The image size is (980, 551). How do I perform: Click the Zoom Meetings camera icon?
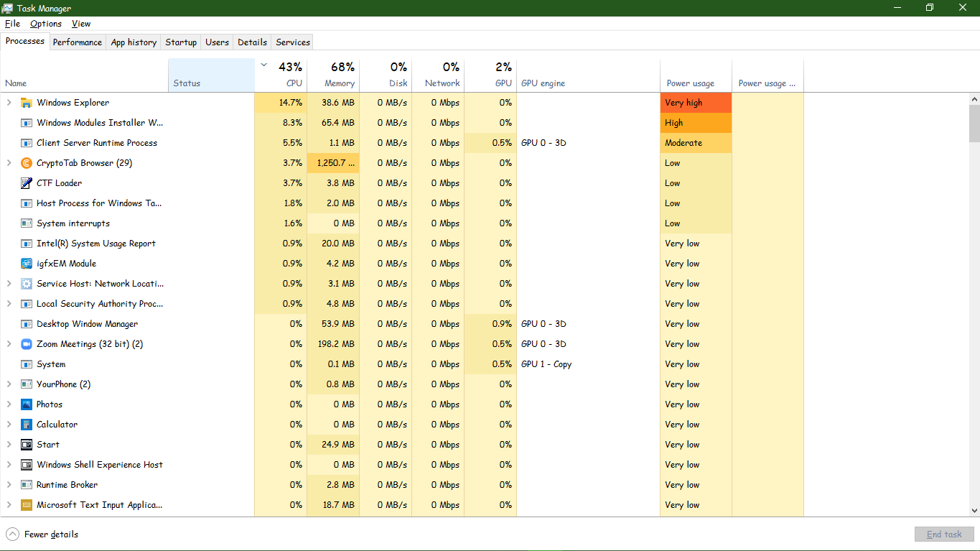(27, 344)
